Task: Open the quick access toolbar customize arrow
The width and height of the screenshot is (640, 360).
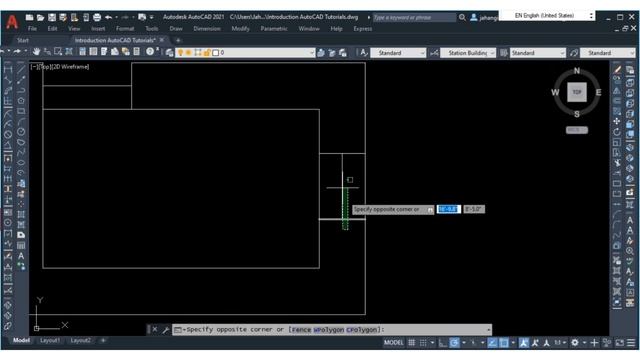Action: [151, 17]
